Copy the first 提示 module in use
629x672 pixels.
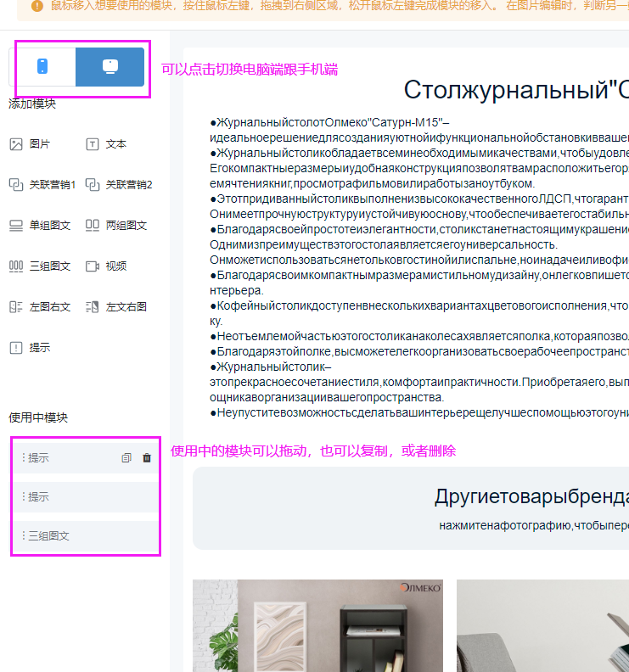tap(126, 457)
